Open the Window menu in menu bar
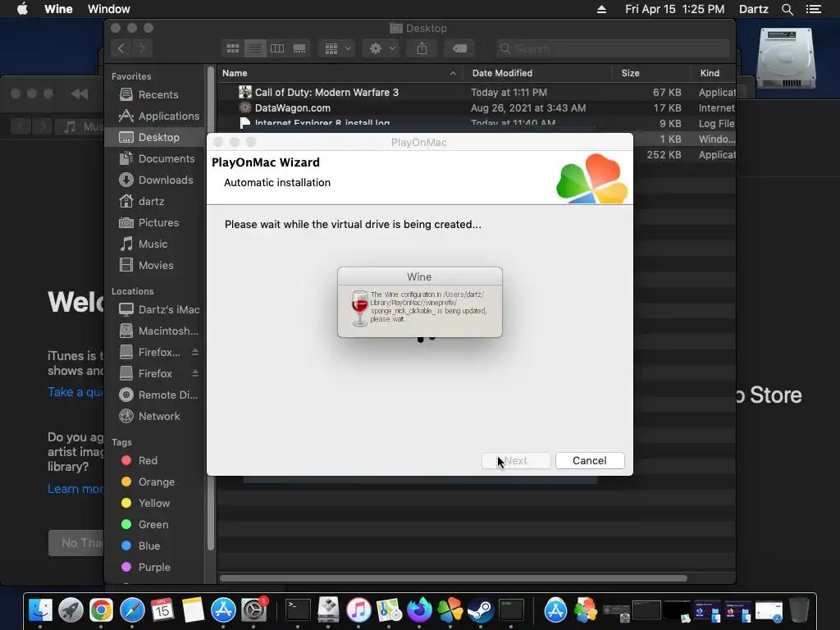Viewport: 840px width, 630px height. 109,9
